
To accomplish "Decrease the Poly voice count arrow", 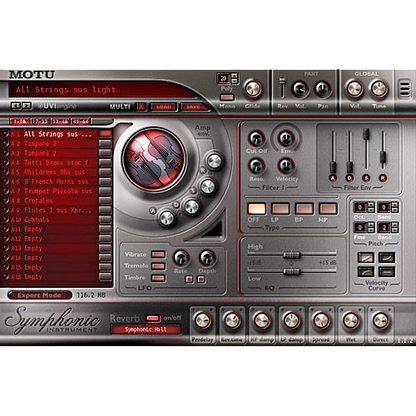I will coord(234,81).
